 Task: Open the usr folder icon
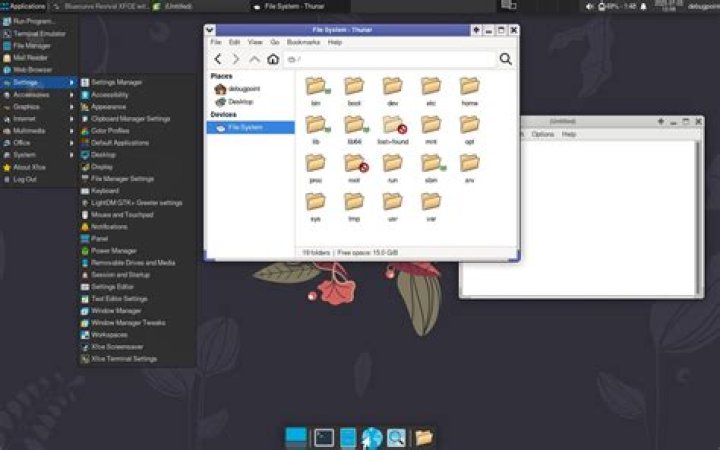(392, 204)
